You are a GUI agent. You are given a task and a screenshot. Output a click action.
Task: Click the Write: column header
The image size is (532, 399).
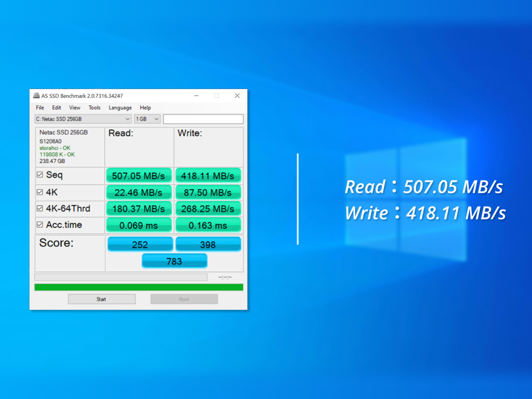[x=190, y=133]
